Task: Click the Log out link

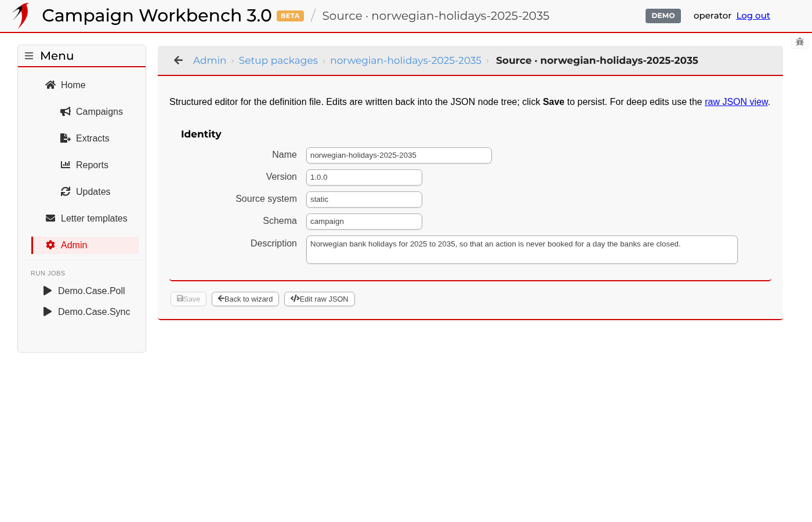Action: tap(753, 16)
